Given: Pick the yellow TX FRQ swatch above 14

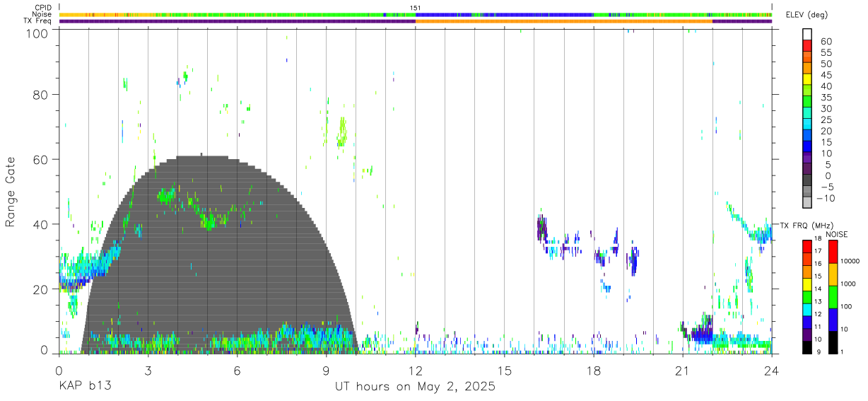Looking at the screenshot, I should point(808,284).
